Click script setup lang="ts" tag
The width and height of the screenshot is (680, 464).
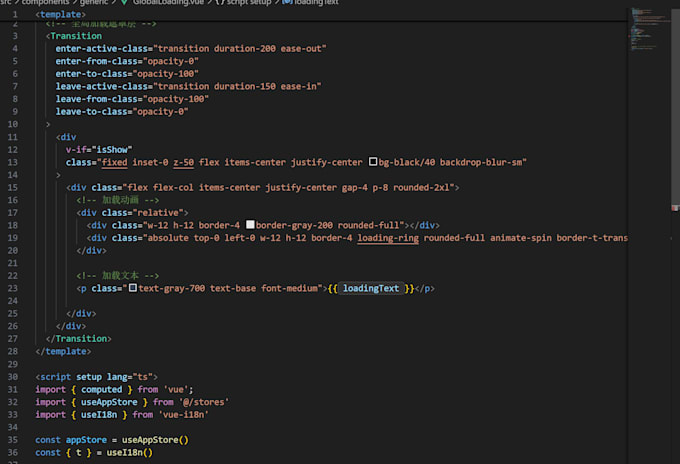96,376
